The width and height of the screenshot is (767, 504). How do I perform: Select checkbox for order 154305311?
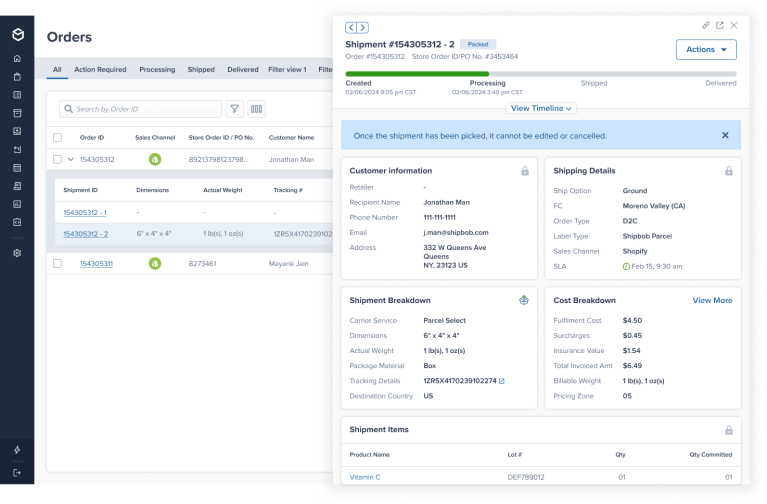point(57,264)
